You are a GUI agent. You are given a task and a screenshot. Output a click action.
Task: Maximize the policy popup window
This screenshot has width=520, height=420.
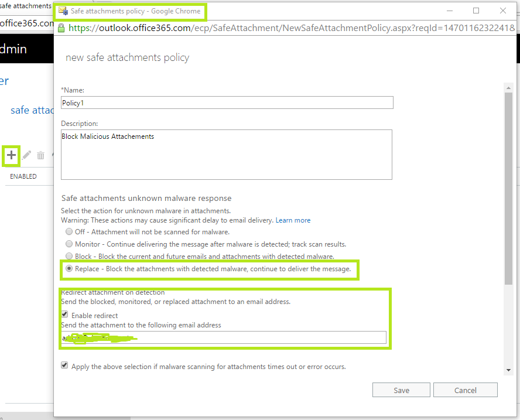476,11
